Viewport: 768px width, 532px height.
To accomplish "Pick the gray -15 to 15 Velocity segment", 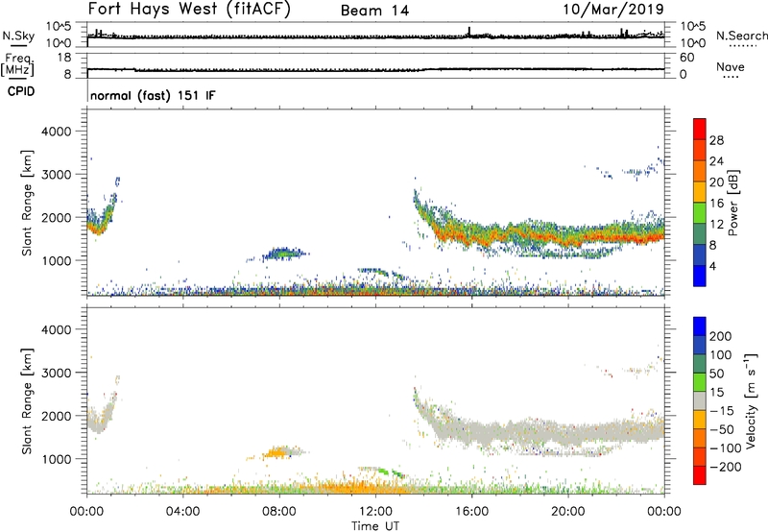I will point(700,400).
